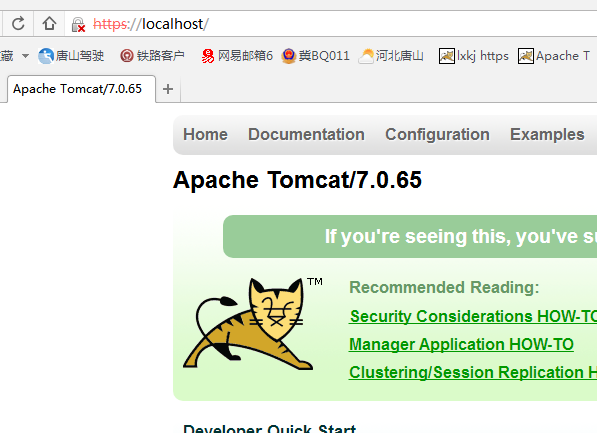
Task: Open Configuration in Tomcat nav
Action: (x=437, y=134)
